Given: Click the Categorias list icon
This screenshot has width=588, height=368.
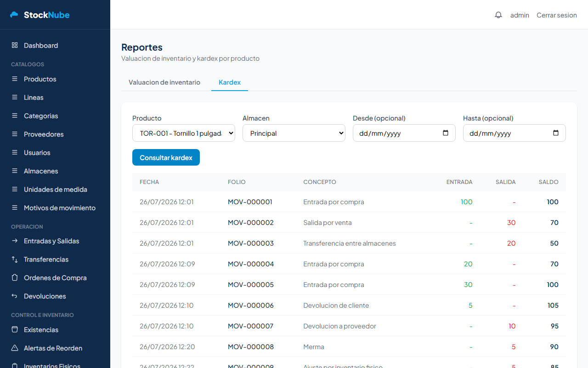Looking at the screenshot, I should point(15,116).
